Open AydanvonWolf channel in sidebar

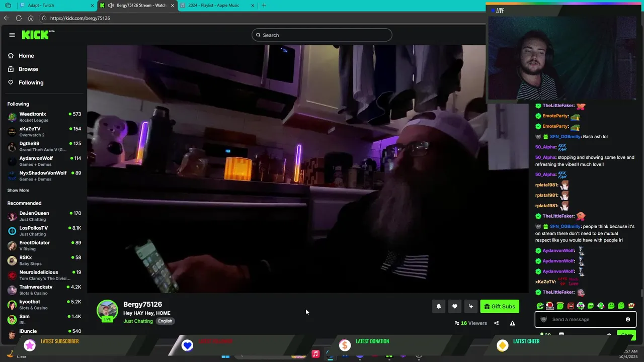(x=44, y=161)
